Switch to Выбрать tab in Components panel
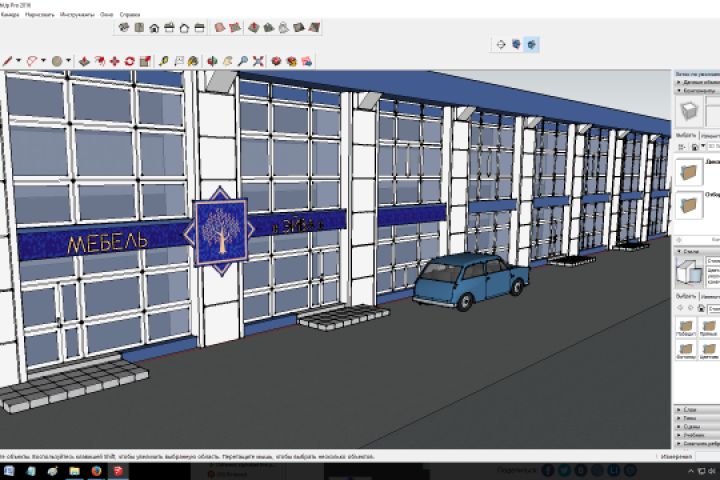The height and width of the screenshot is (480, 720). (686, 134)
